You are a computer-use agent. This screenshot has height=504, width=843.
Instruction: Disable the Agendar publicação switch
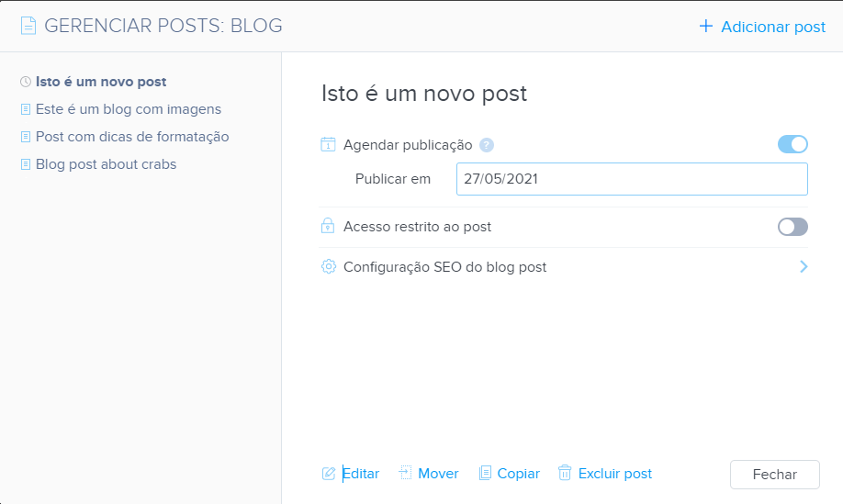pyautogui.click(x=792, y=144)
